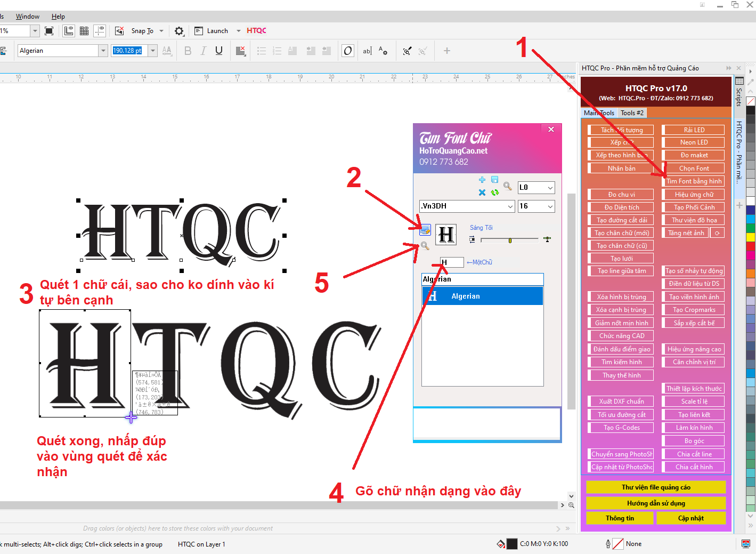The height and width of the screenshot is (554, 756).
Task: Click the H preview thumbnail
Action: [x=446, y=235]
